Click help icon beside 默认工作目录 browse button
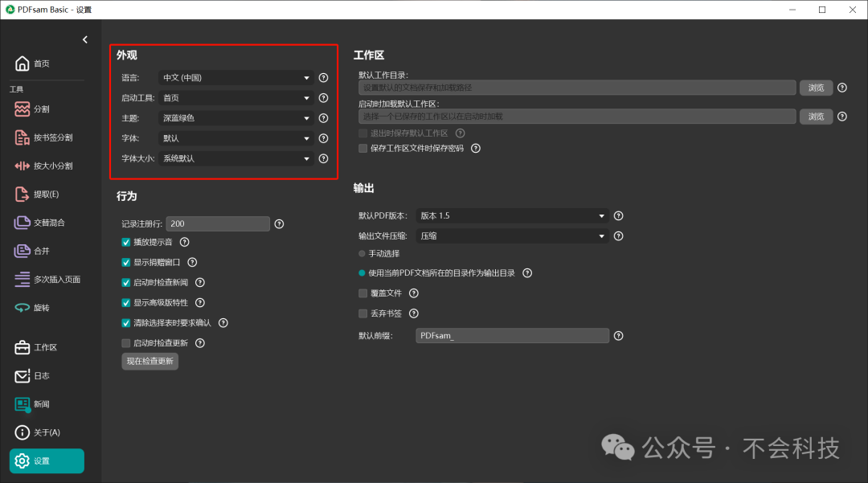This screenshot has height=483, width=868. point(842,88)
